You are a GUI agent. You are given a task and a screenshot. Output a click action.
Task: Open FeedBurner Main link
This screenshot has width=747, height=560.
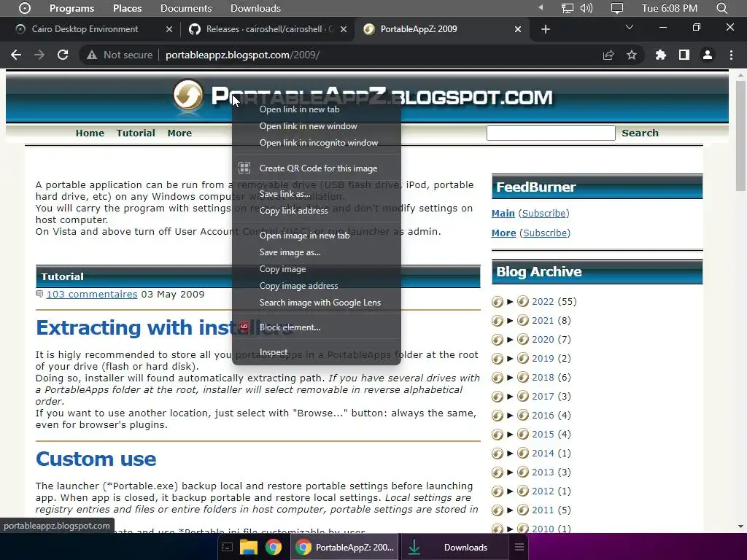[x=503, y=214]
